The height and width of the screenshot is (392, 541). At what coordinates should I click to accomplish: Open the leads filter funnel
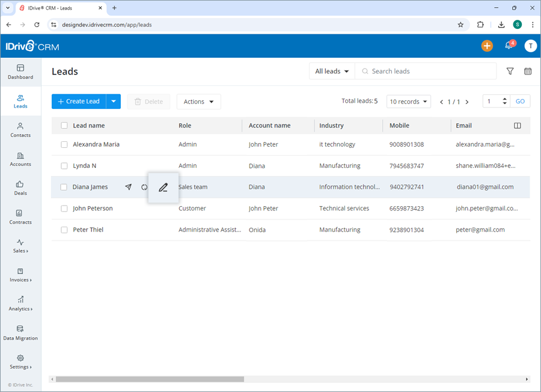tap(510, 71)
